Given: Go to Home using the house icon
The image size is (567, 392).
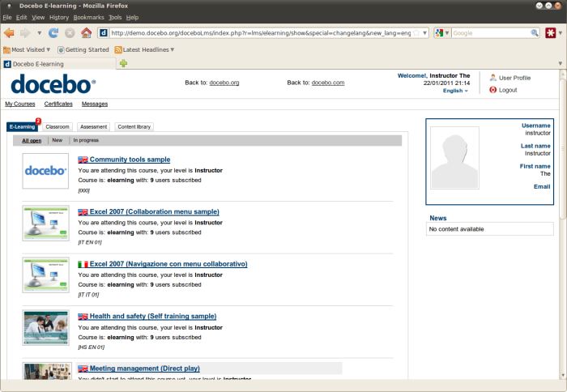Looking at the screenshot, I should coord(86,33).
